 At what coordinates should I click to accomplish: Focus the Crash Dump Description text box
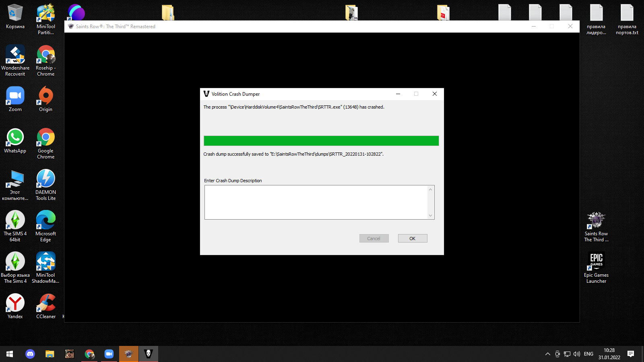(316, 202)
